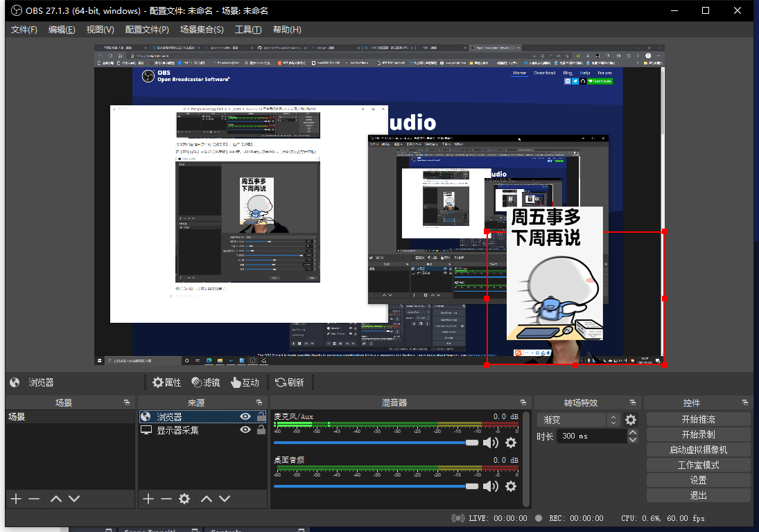Toggle the lock on 显示器采集 source
This screenshot has height=532, width=759.
coord(261,429)
